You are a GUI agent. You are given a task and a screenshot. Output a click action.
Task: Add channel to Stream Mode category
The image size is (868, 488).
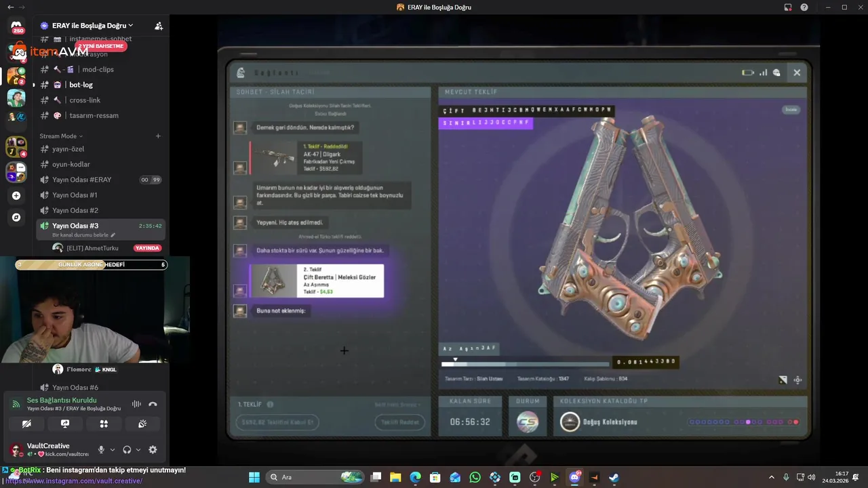(x=158, y=136)
